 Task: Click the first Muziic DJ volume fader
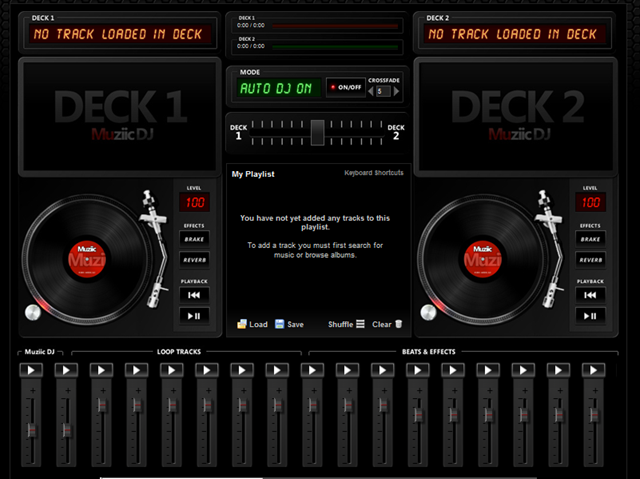click(31, 430)
